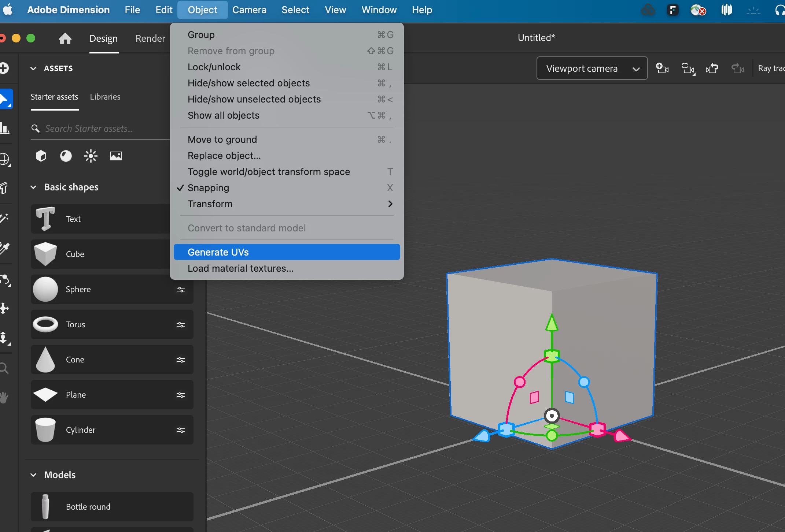The image size is (785, 532).
Task: Click the frame selection camera icon
Action: (688, 68)
